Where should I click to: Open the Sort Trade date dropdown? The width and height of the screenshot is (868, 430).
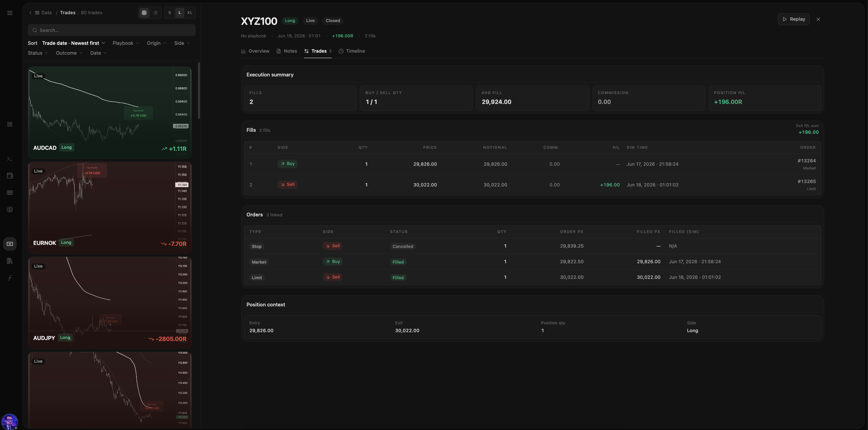click(67, 43)
